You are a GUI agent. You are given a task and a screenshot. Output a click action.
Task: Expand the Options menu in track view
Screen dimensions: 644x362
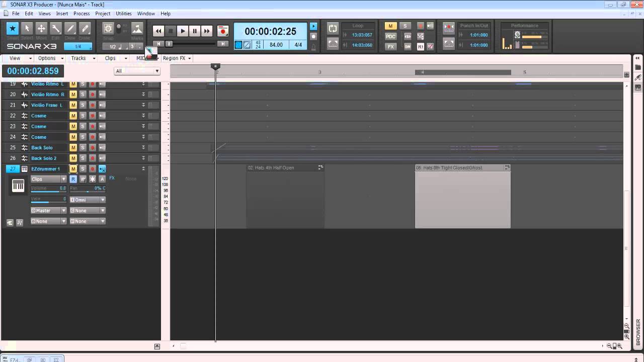tap(50, 58)
